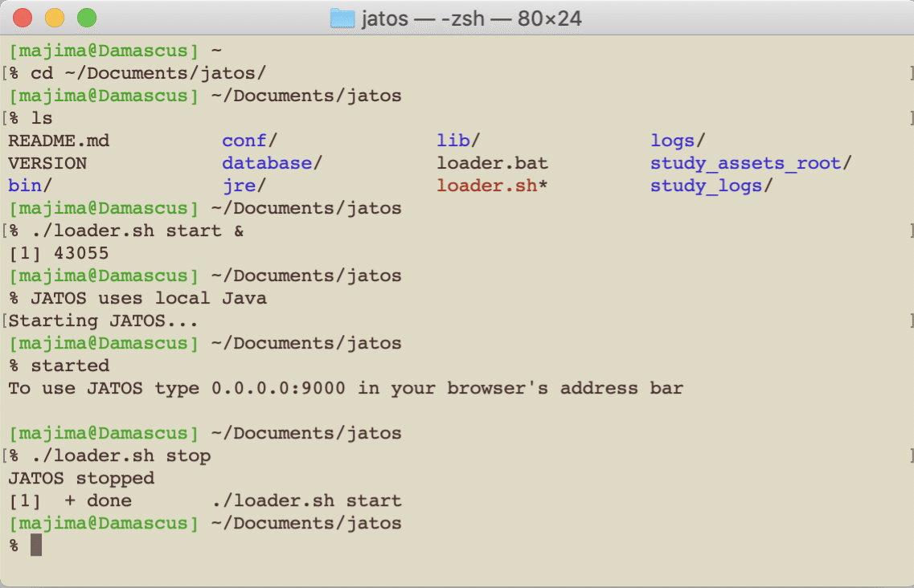
Task: Maximize terminal using the green button
Action: [87, 18]
